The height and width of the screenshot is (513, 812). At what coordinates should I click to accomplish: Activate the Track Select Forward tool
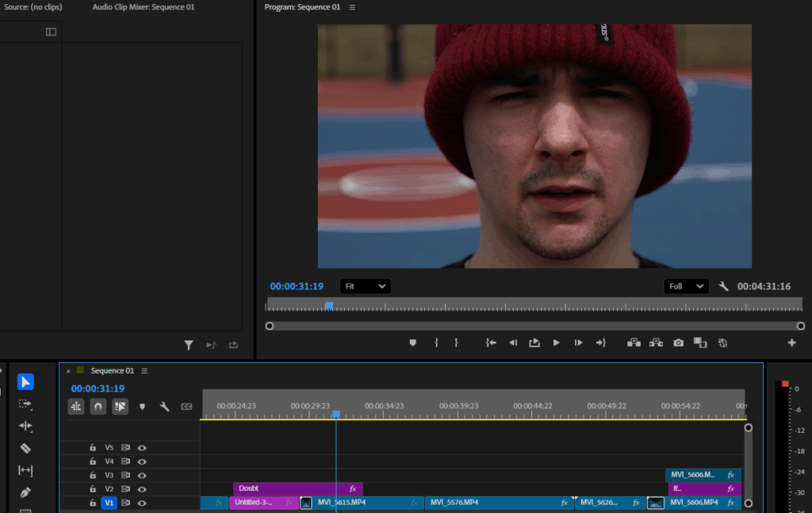(25, 404)
